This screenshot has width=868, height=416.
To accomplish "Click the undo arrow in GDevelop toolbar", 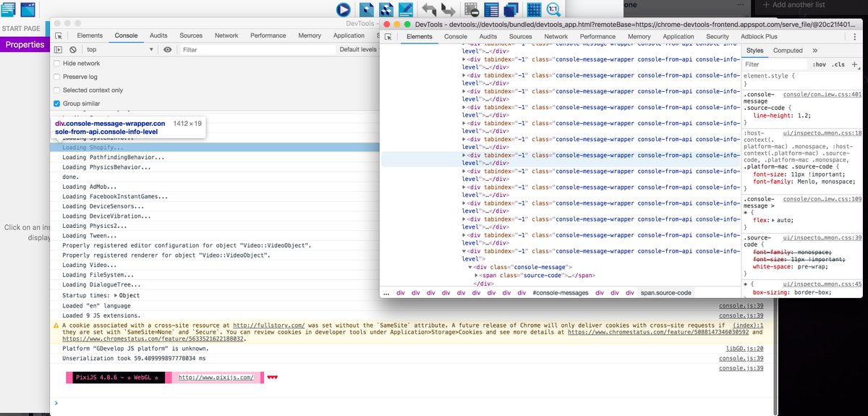I will (429, 9).
